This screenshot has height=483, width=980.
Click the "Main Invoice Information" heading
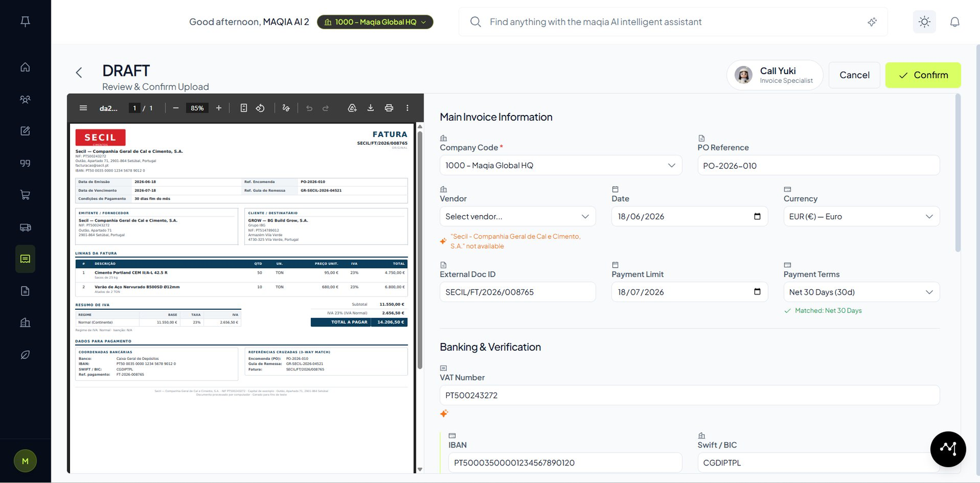click(x=496, y=117)
